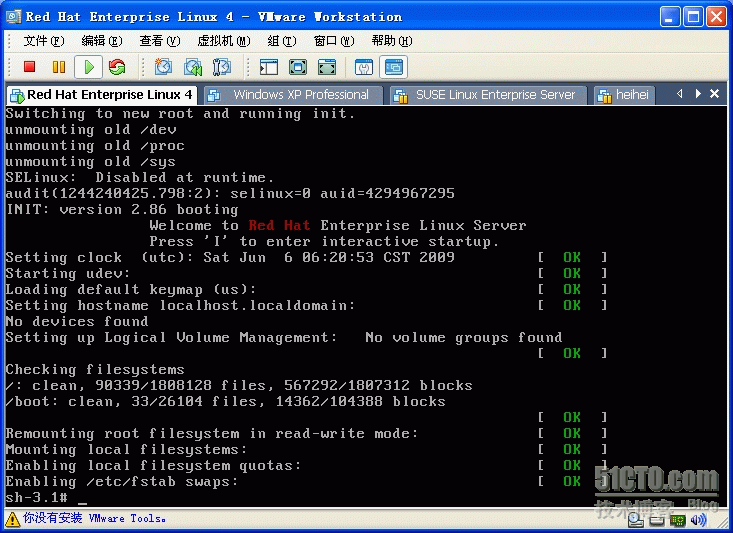Click the 'SELinux: Disabled at runtime.' line
Image resolution: width=733 pixels, height=533 pixels.
click(139, 178)
